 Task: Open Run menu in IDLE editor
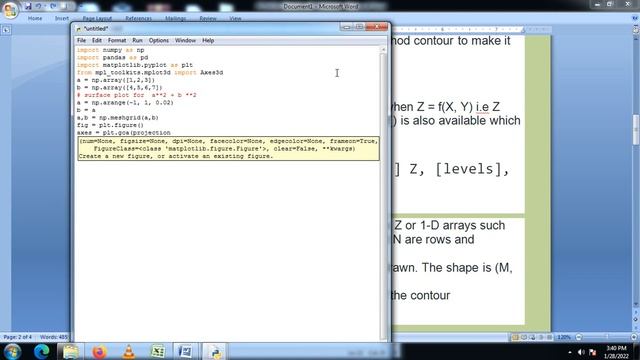click(138, 40)
